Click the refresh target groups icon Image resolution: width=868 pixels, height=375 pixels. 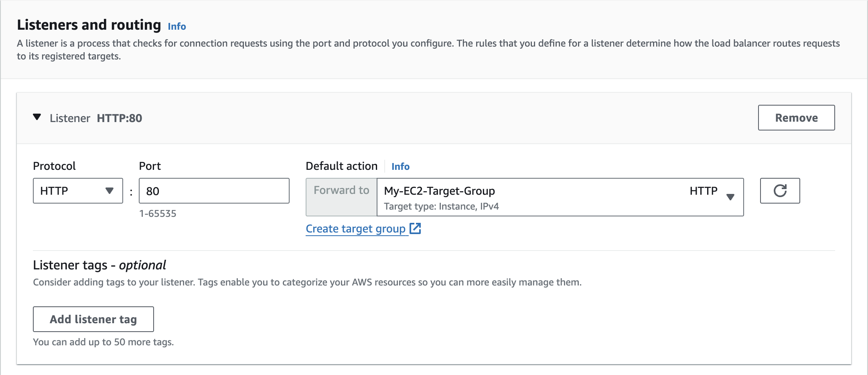point(780,191)
